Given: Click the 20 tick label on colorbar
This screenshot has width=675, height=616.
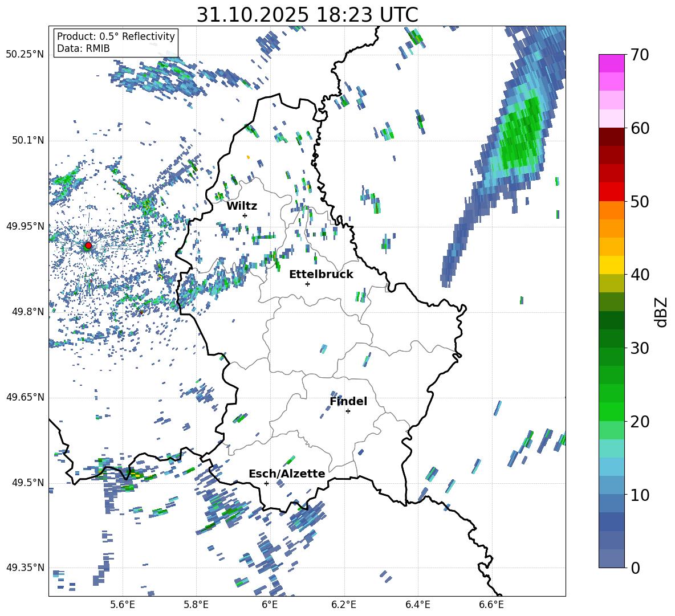Looking at the screenshot, I should pyautogui.click(x=640, y=422).
